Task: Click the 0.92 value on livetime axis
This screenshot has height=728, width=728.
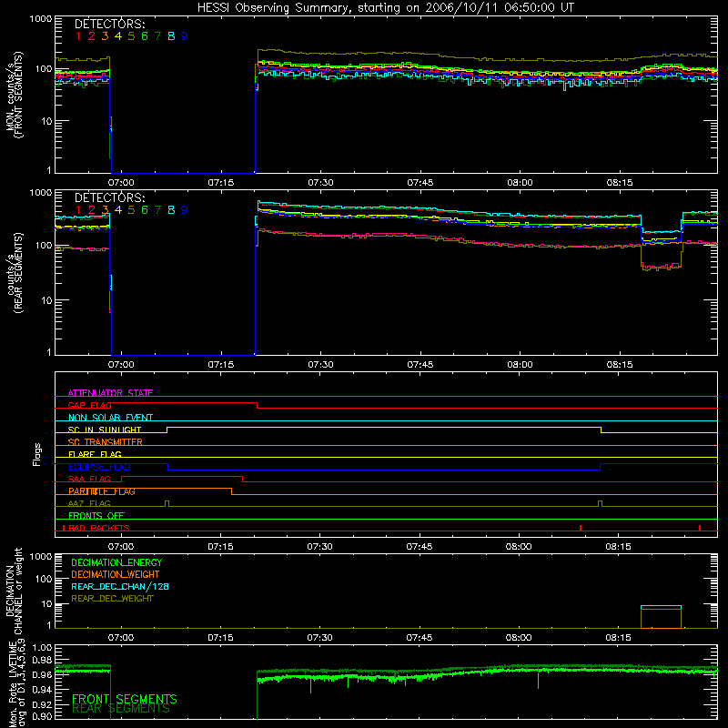Action: pos(42,703)
